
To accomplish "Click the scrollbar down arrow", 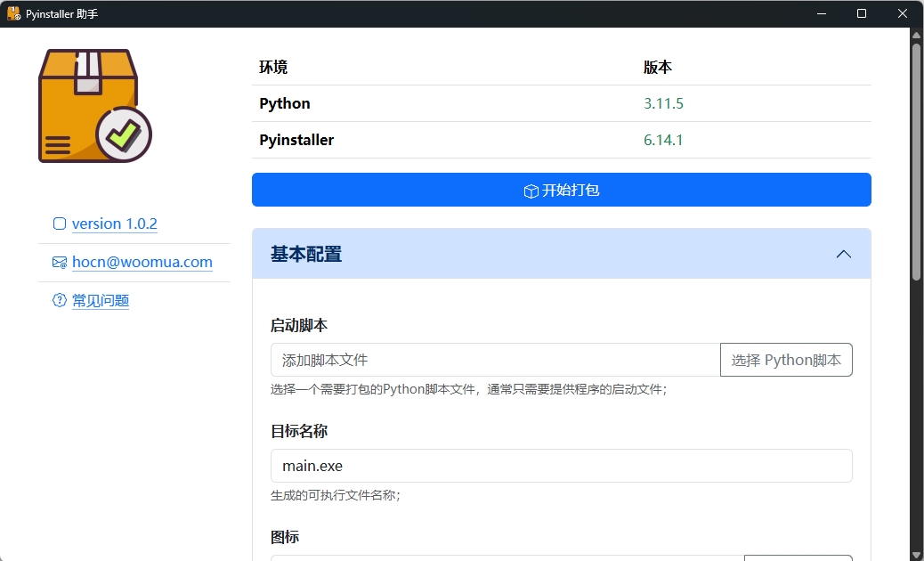I will click(x=916, y=555).
